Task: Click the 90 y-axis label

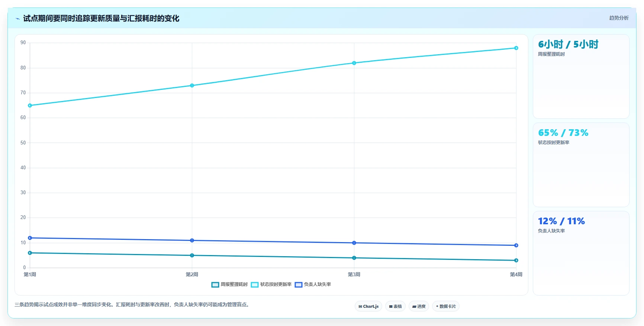Action: pyautogui.click(x=23, y=43)
